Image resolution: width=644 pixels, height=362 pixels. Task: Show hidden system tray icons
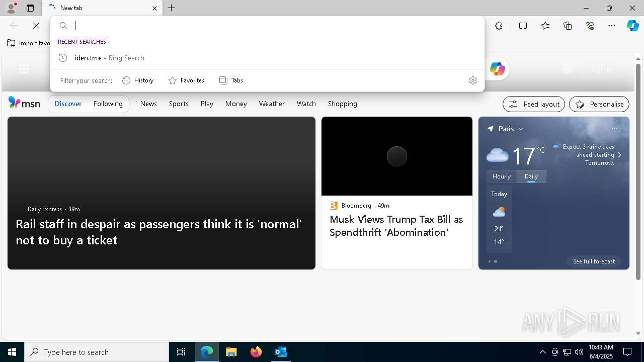(x=542, y=352)
